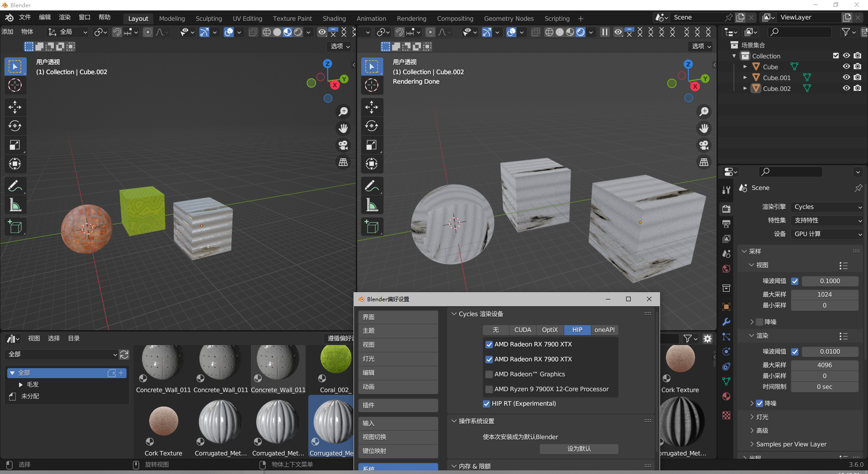Disable Cube.002 in renders
Viewport: 868px width, 474px height.
tap(857, 88)
